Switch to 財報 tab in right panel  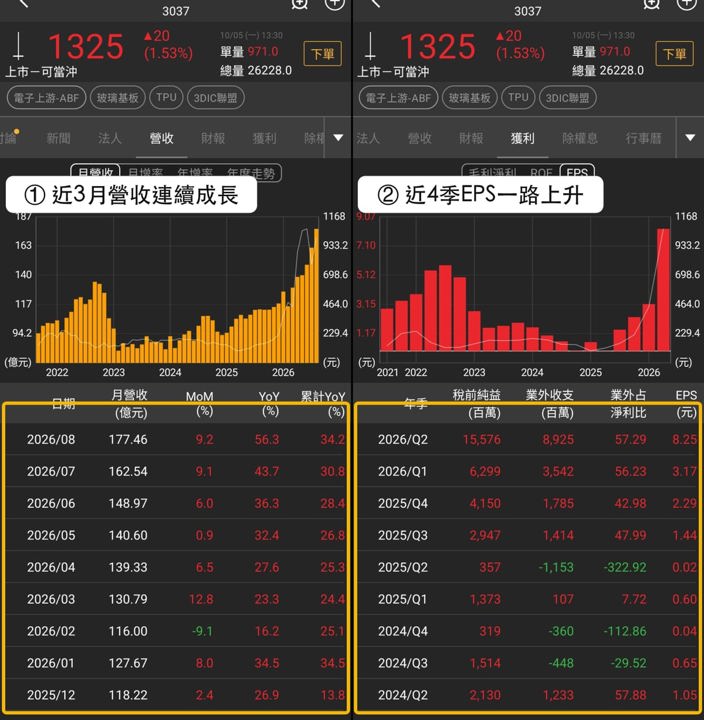[471, 138]
